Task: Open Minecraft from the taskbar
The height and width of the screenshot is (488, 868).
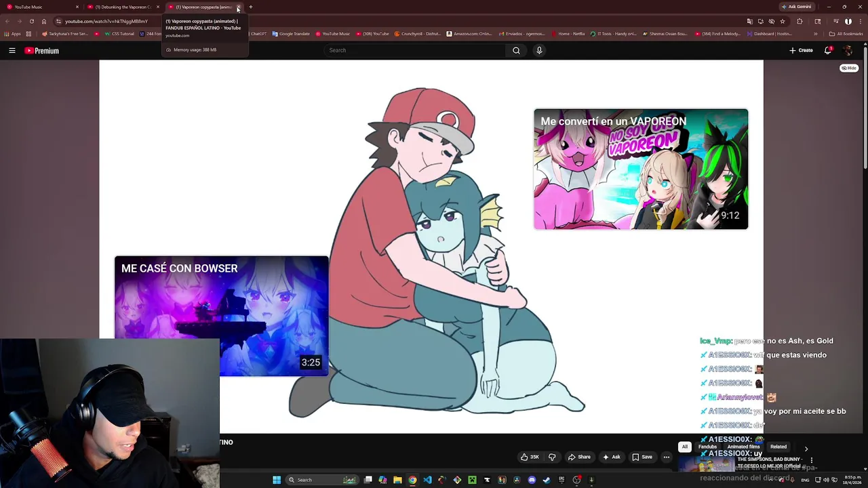Action: tap(472, 480)
